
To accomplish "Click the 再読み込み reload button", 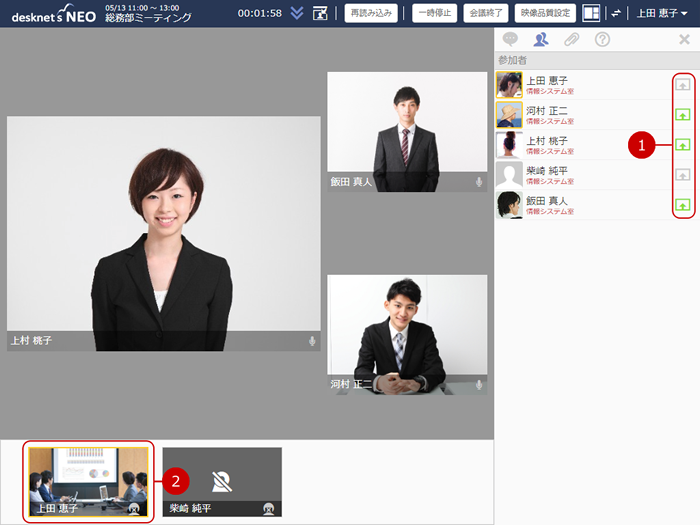I will [x=371, y=13].
